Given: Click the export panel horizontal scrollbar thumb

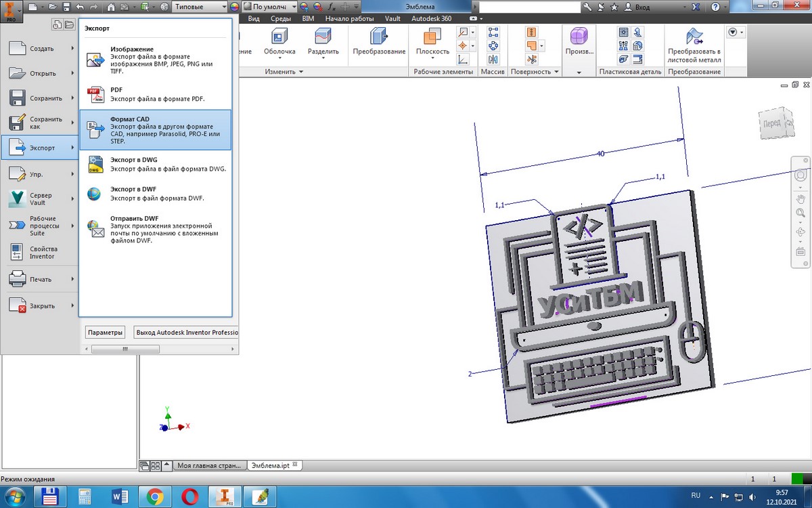Looking at the screenshot, I should click(x=125, y=350).
